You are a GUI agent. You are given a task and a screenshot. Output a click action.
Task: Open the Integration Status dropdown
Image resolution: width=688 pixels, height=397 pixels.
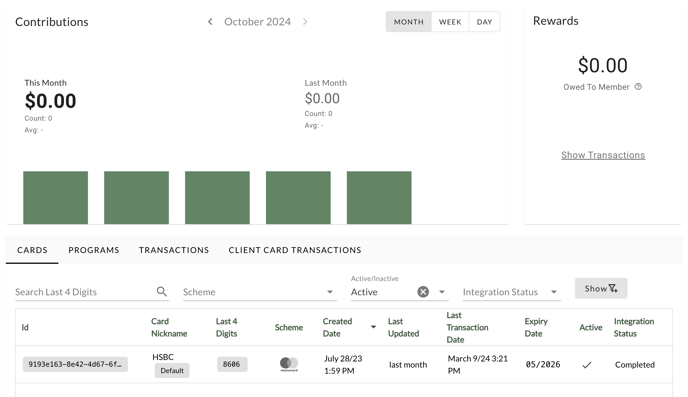point(512,292)
